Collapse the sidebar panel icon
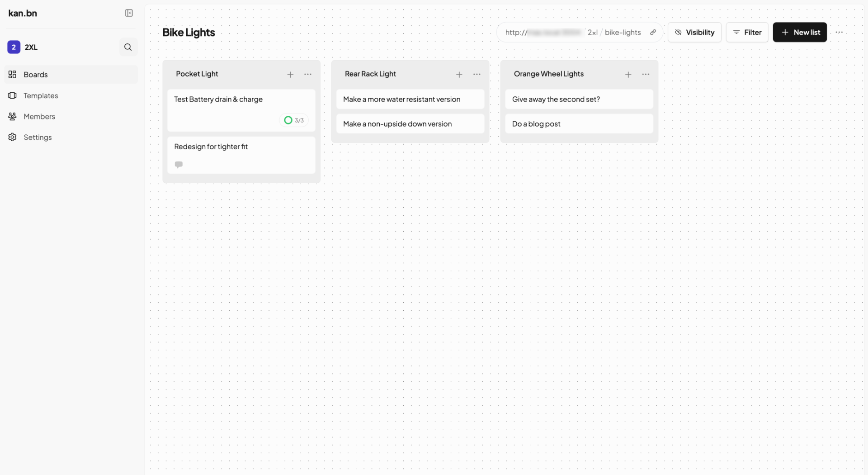The width and height of the screenshot is (868, 475). [x=129, y=13]
